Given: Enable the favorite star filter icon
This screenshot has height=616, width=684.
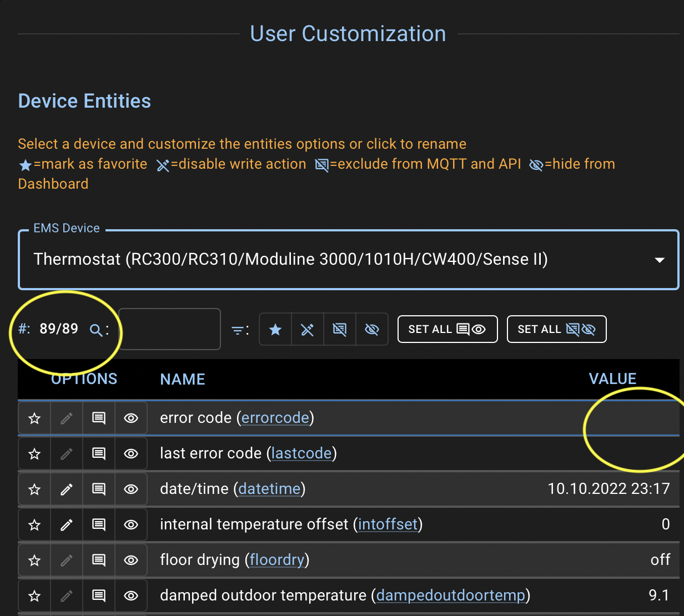Looking at the screenshot, I should [x=275, y=329].
